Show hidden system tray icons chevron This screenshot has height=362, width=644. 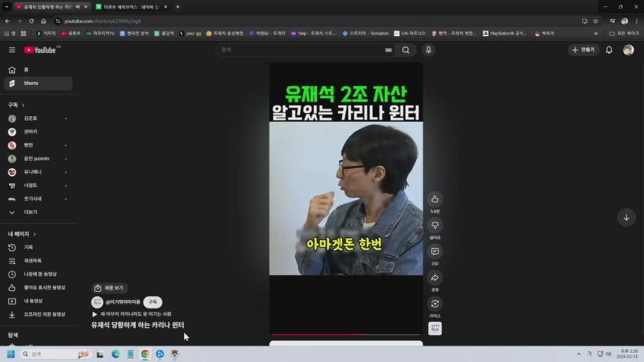[x=579, y=354]
